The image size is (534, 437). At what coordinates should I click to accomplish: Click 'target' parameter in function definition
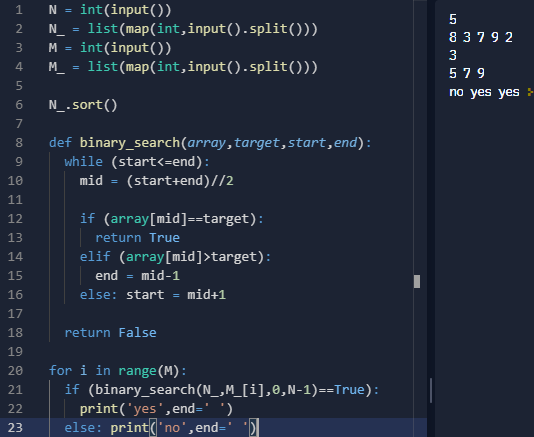[256, 143]
